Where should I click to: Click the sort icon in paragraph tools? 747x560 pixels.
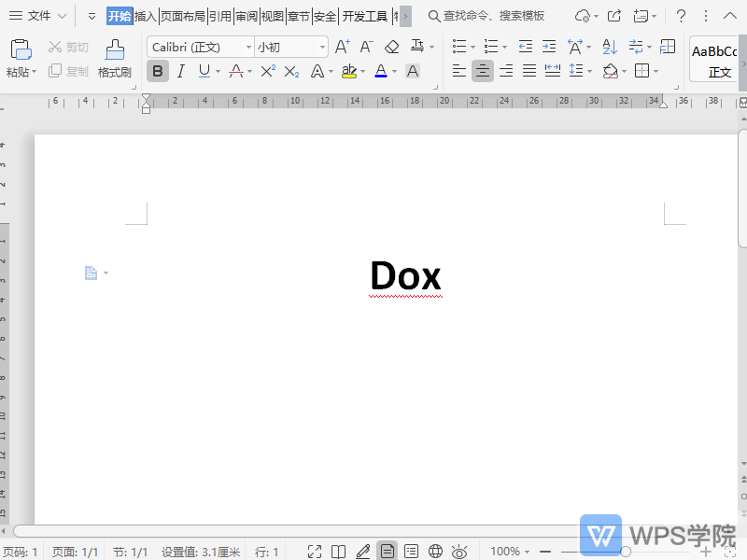(x=610, y=47)
